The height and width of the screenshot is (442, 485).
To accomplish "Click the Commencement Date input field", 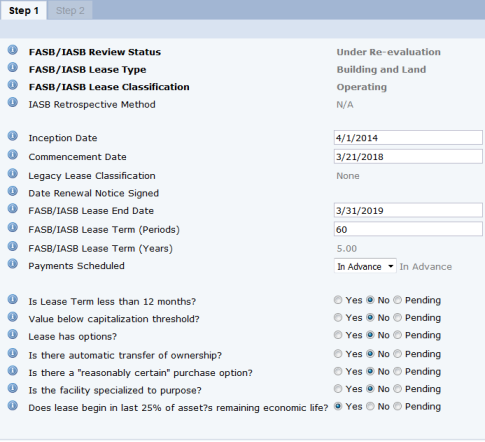I will click(x=408, y=157).
